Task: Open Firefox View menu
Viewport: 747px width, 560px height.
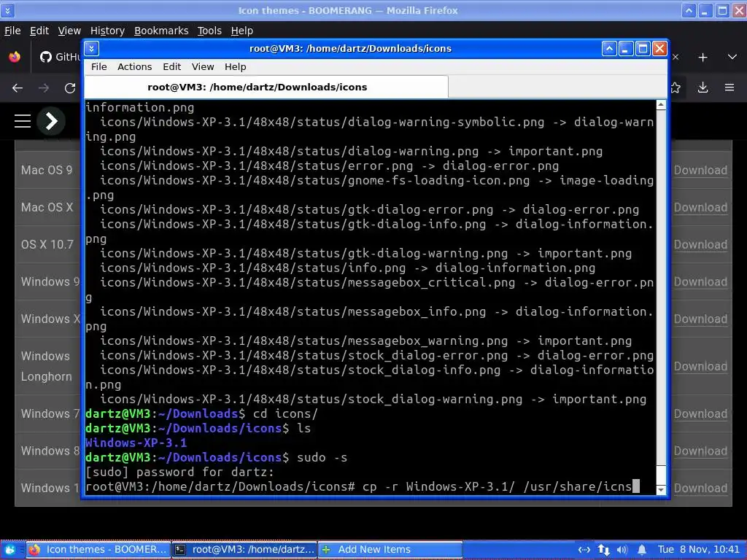Action: (69, 31)
